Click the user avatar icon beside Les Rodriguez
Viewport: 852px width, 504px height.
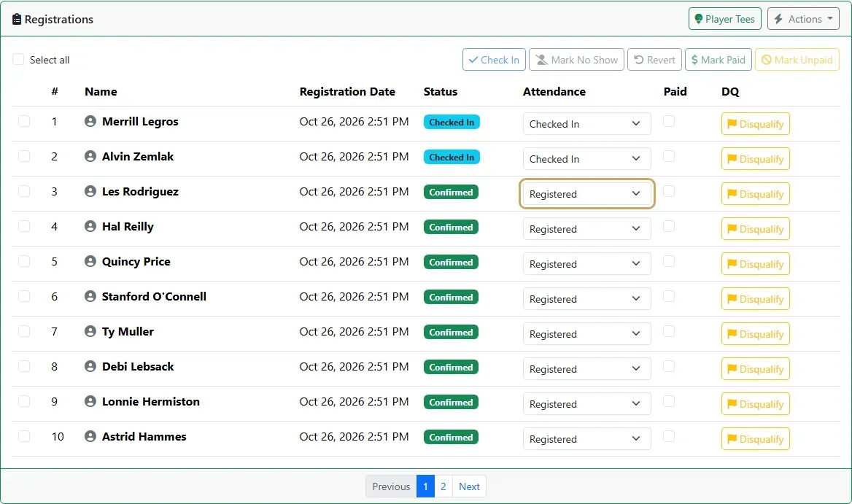coord(90,191)
